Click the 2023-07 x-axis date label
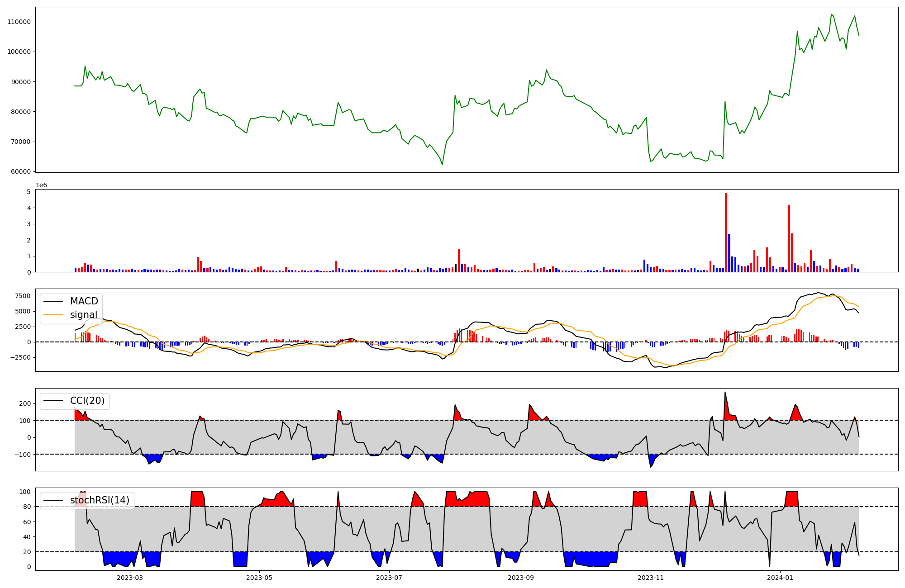Image resolution: width=905 pixels, height=588 pixels. 389,578
